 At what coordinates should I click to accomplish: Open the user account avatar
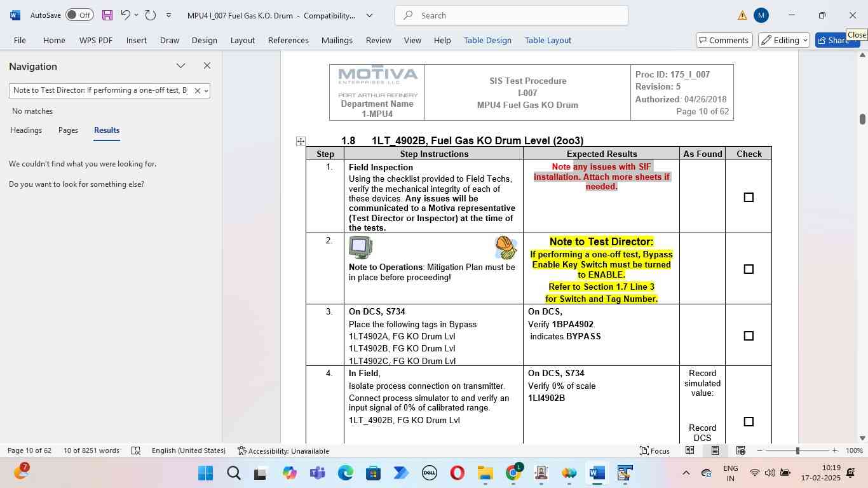761,15
